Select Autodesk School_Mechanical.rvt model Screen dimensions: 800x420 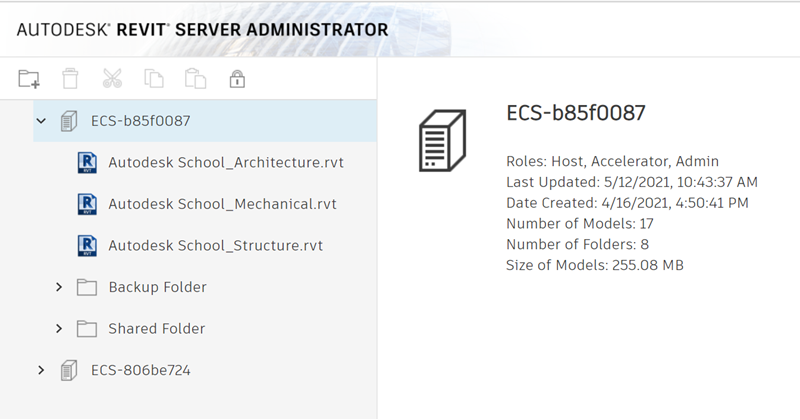[222, 204]
